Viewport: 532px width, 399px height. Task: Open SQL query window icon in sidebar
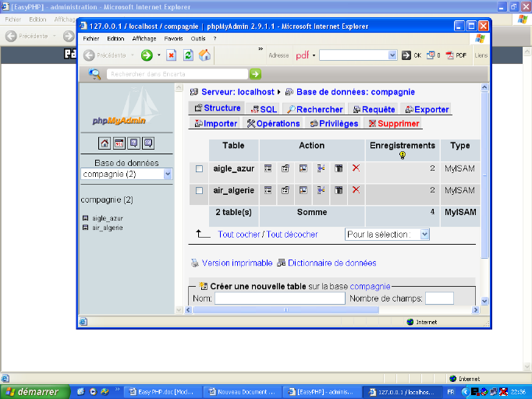(x=119, y=143)
